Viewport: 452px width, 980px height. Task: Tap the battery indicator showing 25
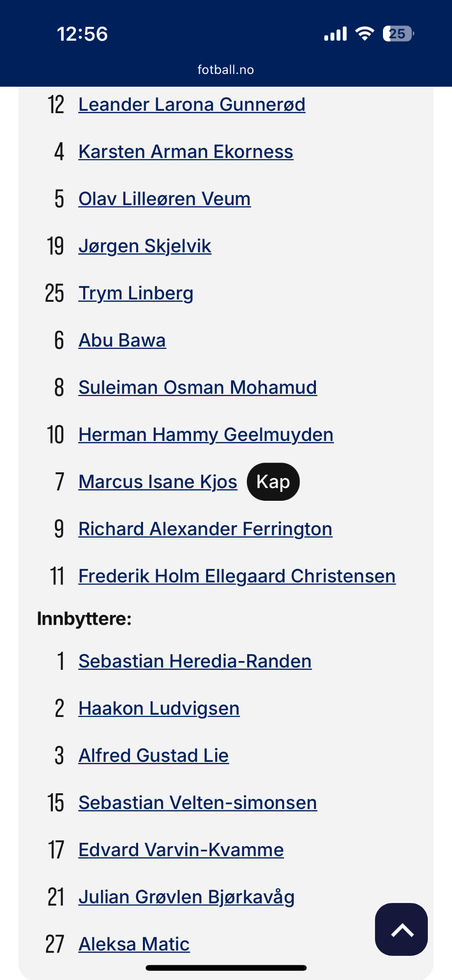tap(398, 34)
